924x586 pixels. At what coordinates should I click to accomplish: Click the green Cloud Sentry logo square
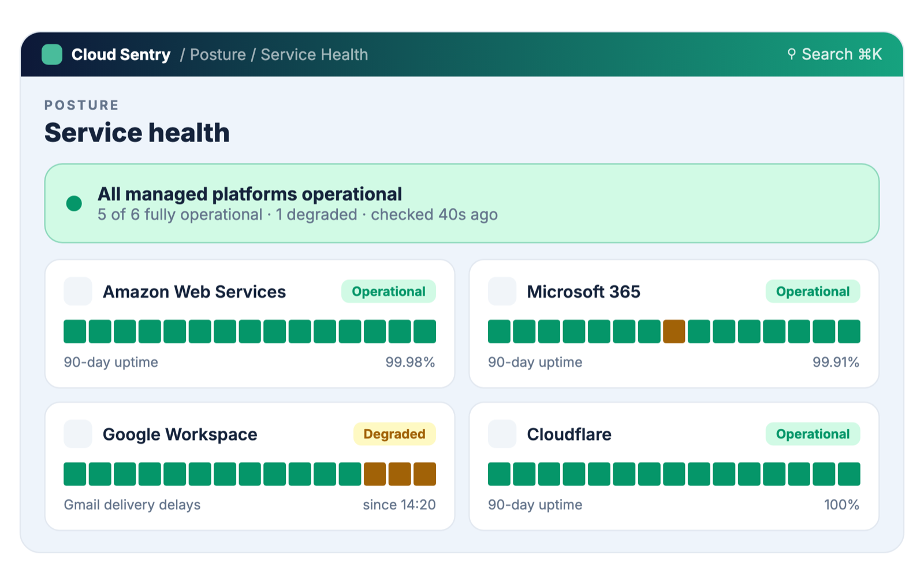point(52,54)
